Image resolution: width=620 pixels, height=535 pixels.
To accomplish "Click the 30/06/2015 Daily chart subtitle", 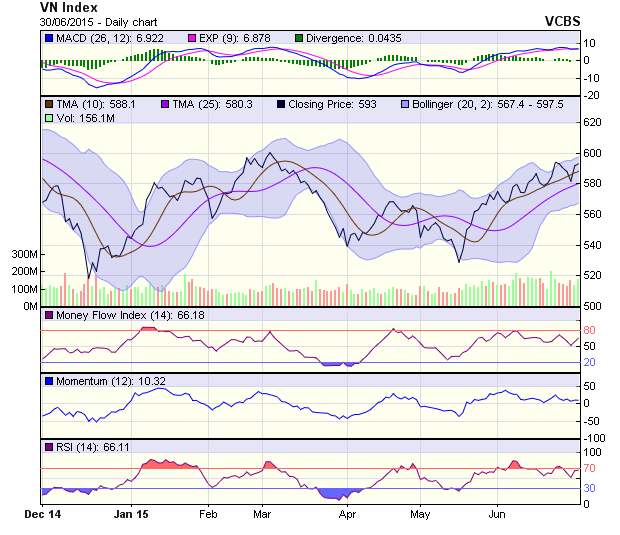I will 98,21.
